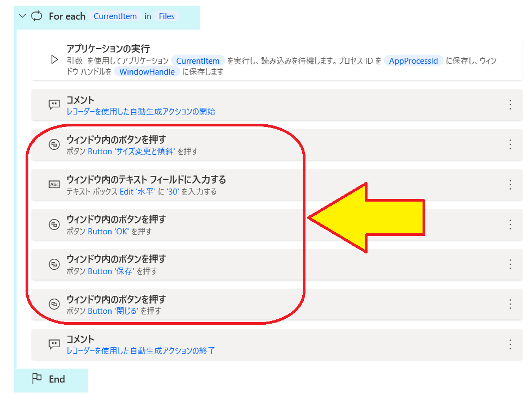532x394 pixels.
Task: Click the button-press icon for '閉じる' action
Action: pyautogui.click(x=54, y=304)
